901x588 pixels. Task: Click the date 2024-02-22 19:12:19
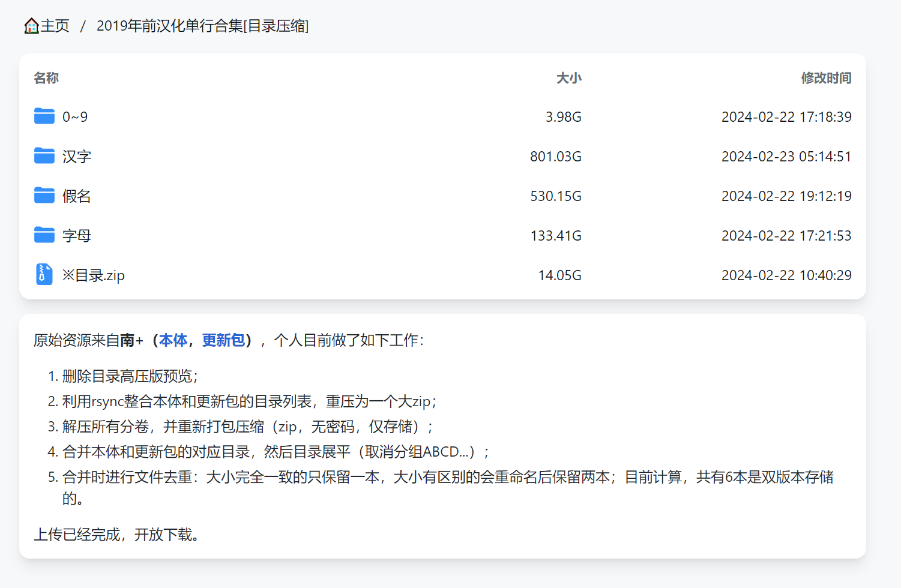pos(786,196)
